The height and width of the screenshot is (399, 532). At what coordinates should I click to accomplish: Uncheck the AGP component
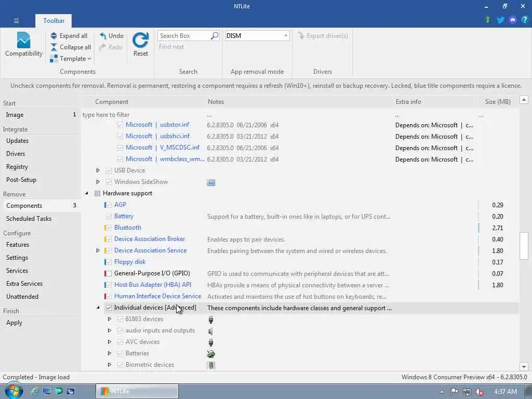point(109,205)
